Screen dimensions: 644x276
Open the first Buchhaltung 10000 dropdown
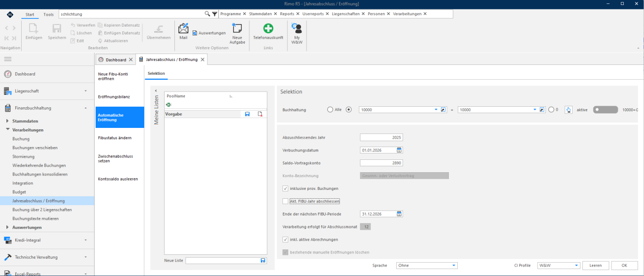click(436, 110)
